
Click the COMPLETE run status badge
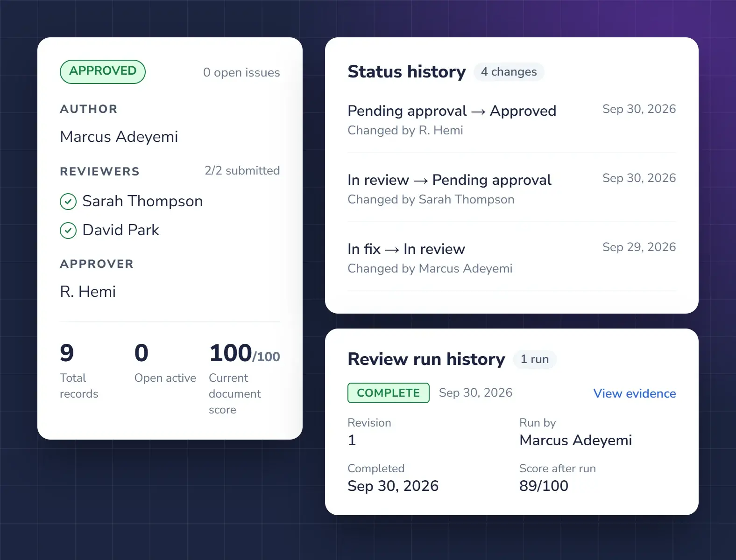pos(389,393)
